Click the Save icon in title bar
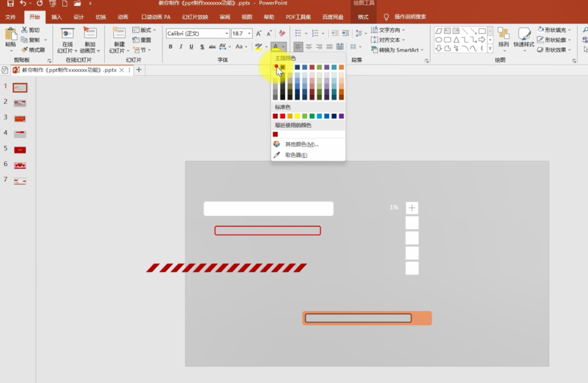The image size is (588, 383). tap(10, 4)
